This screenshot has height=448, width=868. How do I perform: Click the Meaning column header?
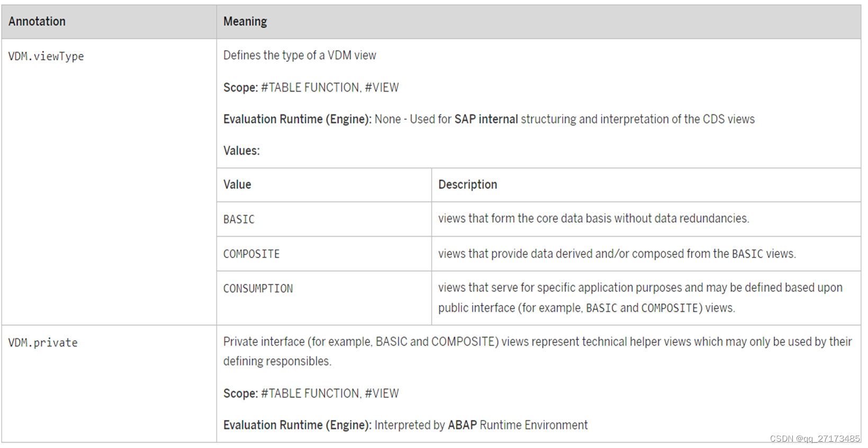[245, 22]
